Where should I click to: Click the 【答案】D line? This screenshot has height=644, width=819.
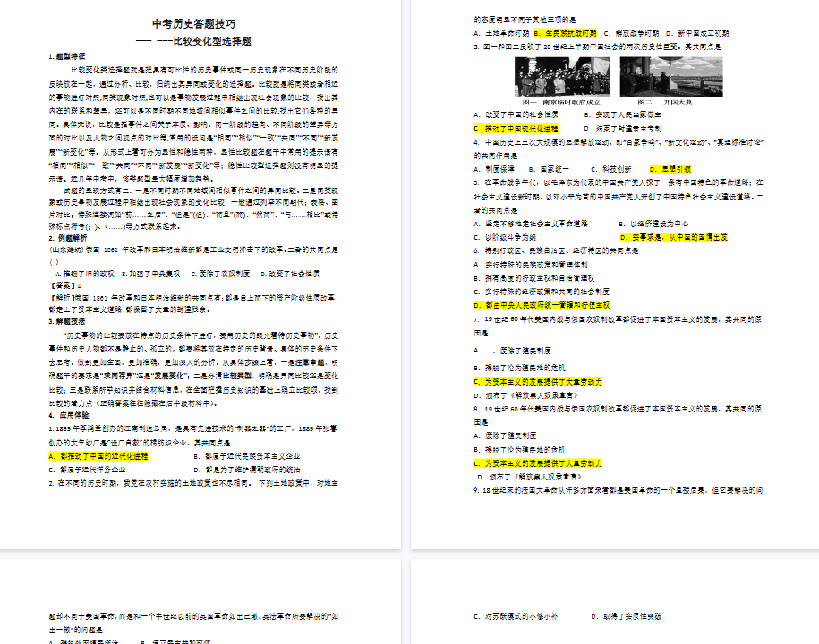66,285
